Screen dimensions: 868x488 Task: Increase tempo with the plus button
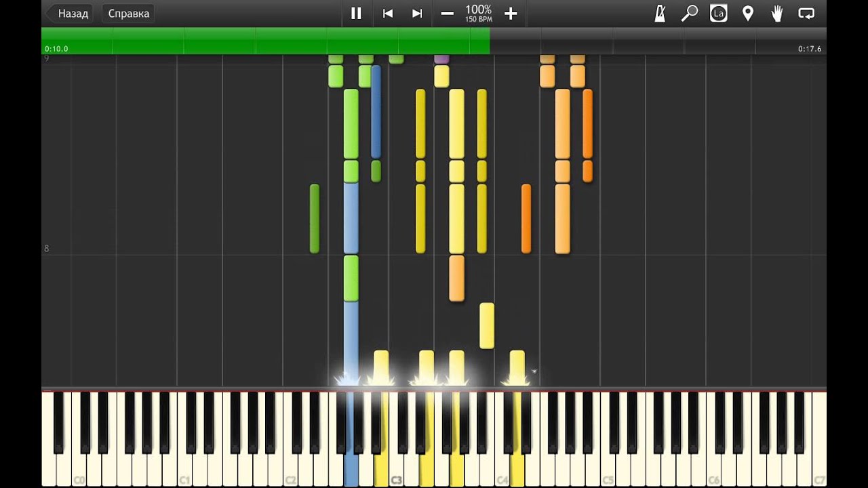pos(511,13)
